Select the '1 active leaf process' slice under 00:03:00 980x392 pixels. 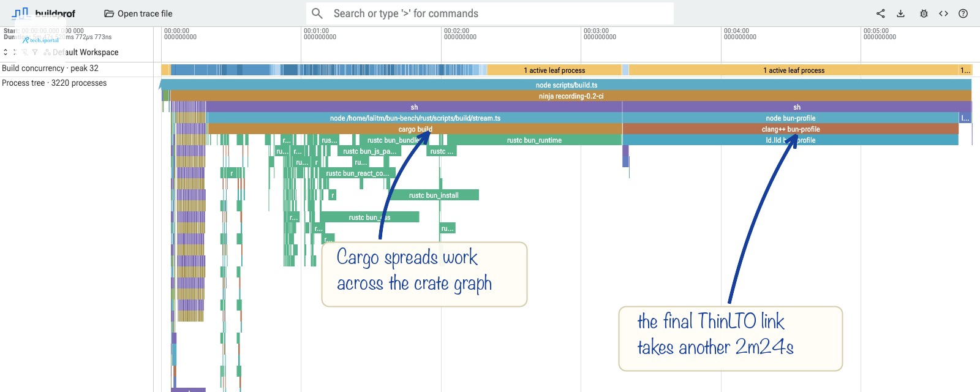(554, 70)
